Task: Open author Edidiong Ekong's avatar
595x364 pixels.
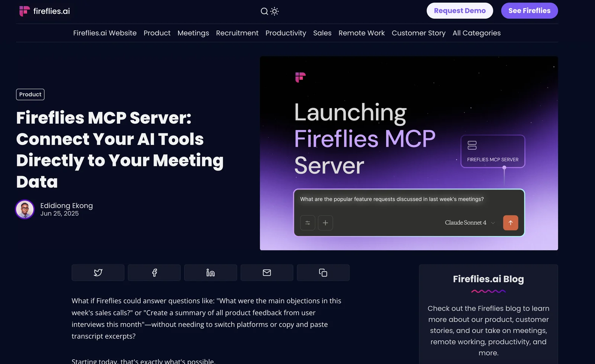Action: click(25, 209)
